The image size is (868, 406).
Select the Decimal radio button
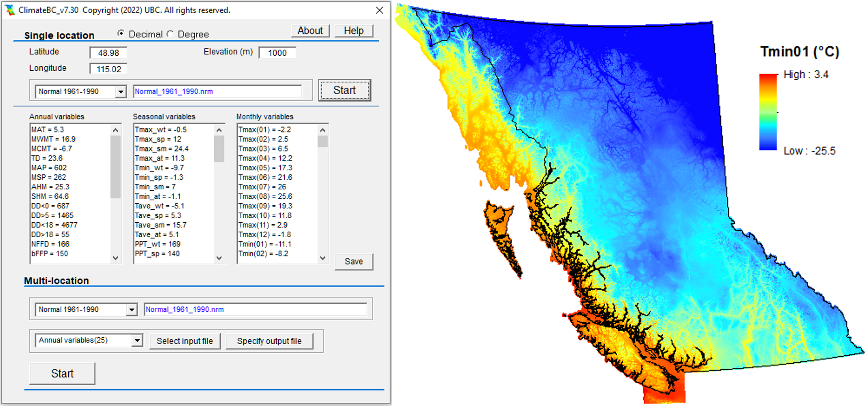[x=121, y=33]
